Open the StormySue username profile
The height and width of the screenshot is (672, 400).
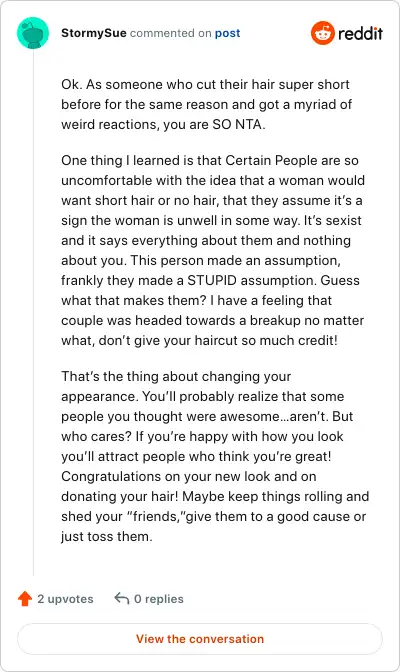pyautogui.click(x=93, y=33)
